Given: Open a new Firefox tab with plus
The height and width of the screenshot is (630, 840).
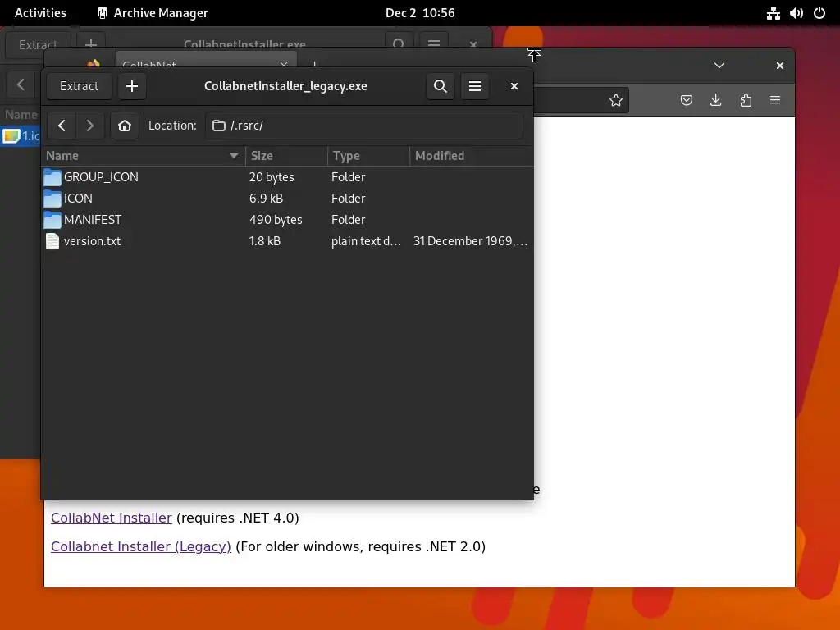Looking at the screenshot, I should (314, 65).
